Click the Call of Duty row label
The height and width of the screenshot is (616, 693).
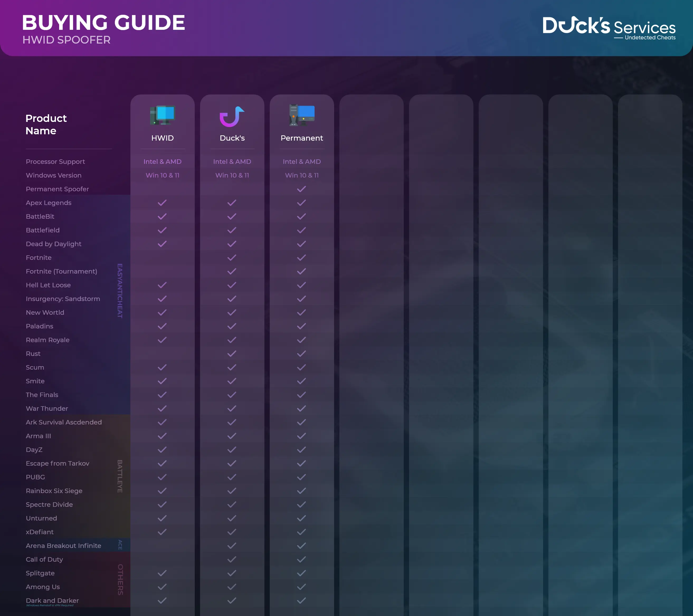point(44,559)
